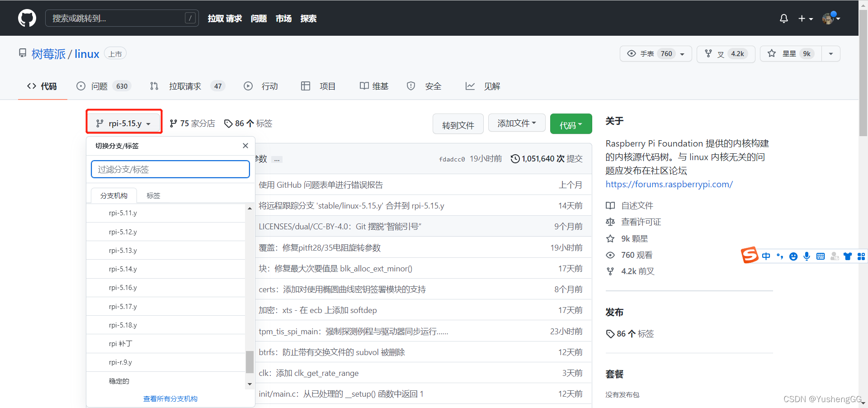View the 86 标签 tags link near branch selector
Viewport: 868px width, 408px height.
pyautogui.click(x=248, y=123)
